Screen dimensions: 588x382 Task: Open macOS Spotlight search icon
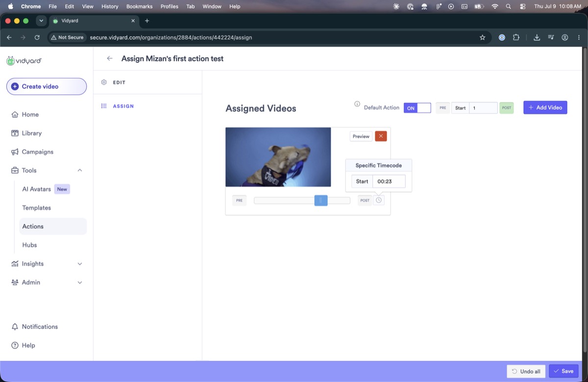(x=508, y=6)
